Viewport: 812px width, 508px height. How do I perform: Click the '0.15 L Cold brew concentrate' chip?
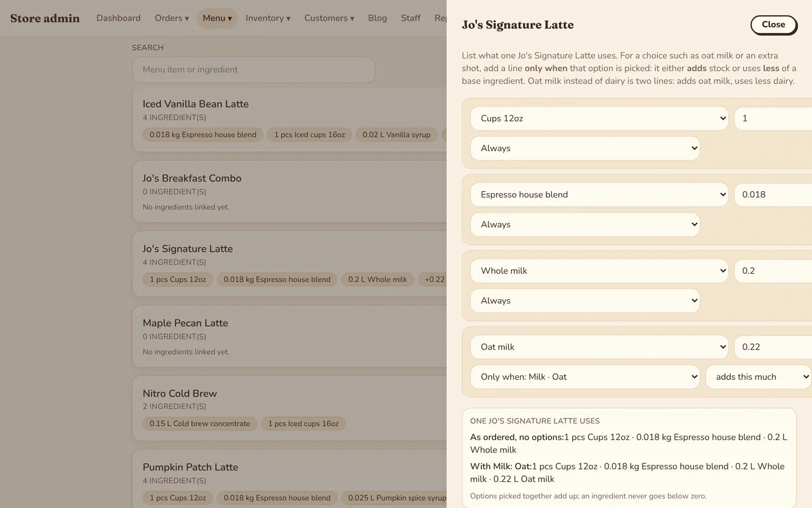[x=200, y=424]
